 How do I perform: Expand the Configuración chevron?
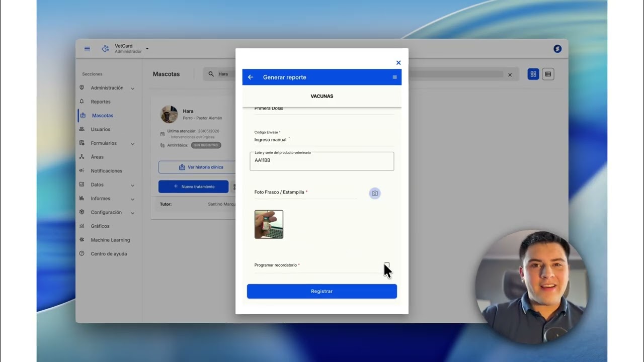pos(132,213)
